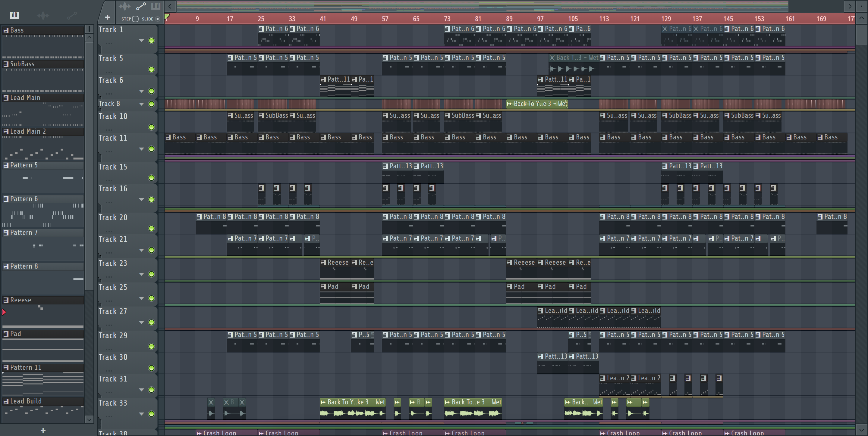Mute Track 8 with green light
This screenshot has width=868, height=436.
[x=151, y=104]
